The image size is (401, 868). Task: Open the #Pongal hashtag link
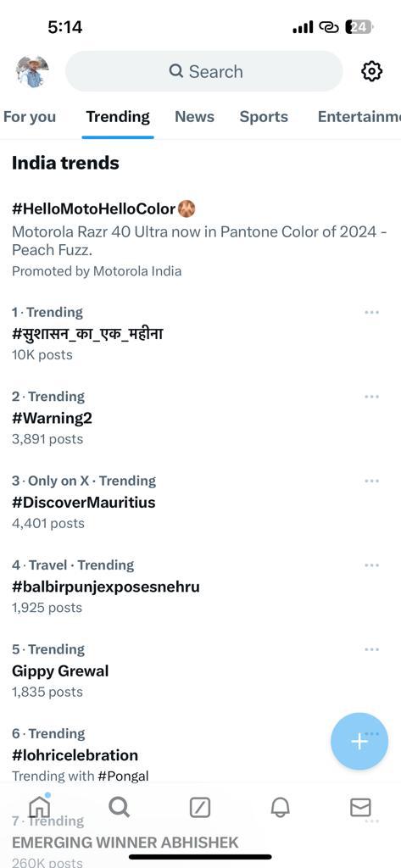pos(123,776)
